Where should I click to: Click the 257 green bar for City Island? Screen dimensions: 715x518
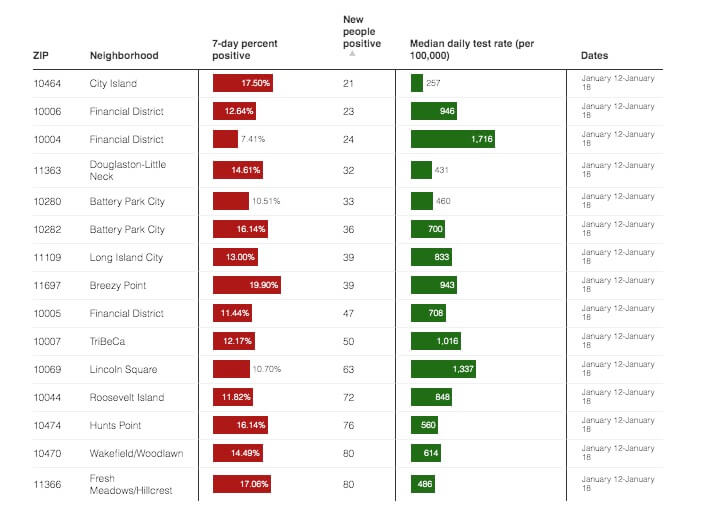tap(417, 83)
